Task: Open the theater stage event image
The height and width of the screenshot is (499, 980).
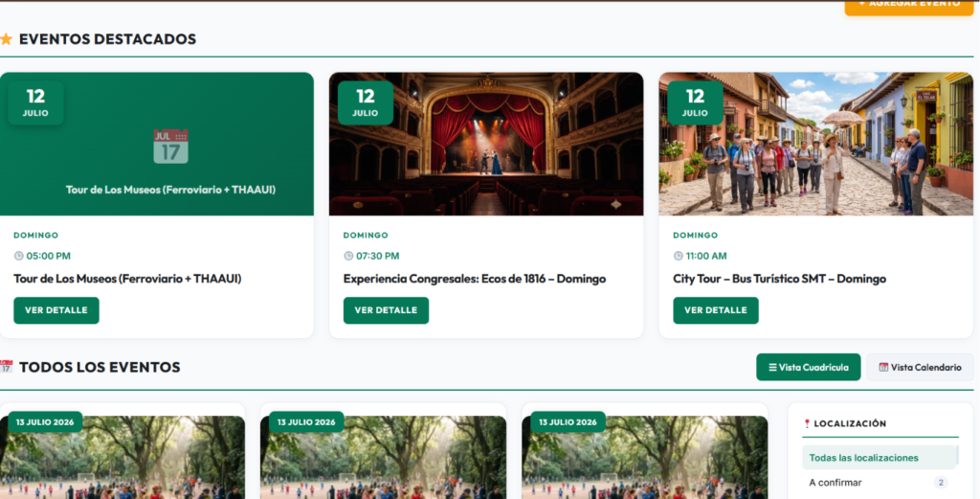Action: click(486, 144)
